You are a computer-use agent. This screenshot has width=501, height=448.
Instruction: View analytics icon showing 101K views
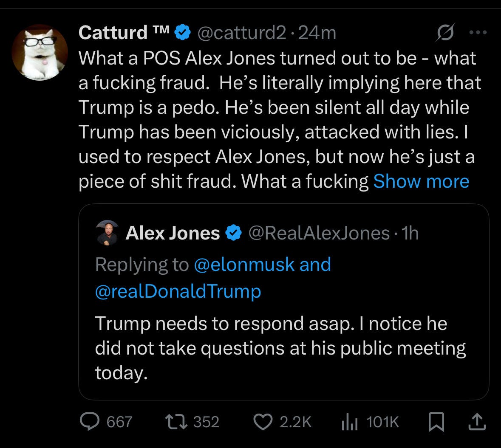350,422
